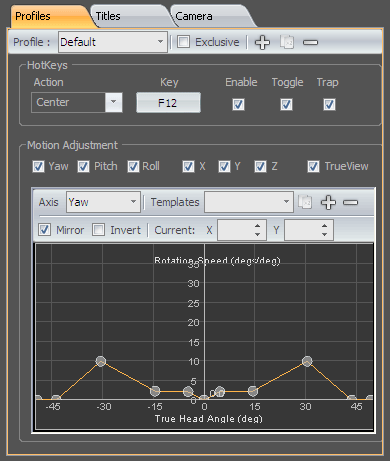The image size is (390, 461).
Task: Select the curve point at 15 degrees
Action: click(253, 391)
